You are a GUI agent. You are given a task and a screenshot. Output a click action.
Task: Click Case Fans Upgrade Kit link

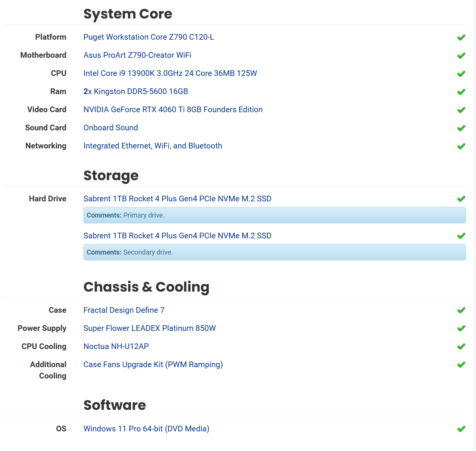(x=153, y=365)
